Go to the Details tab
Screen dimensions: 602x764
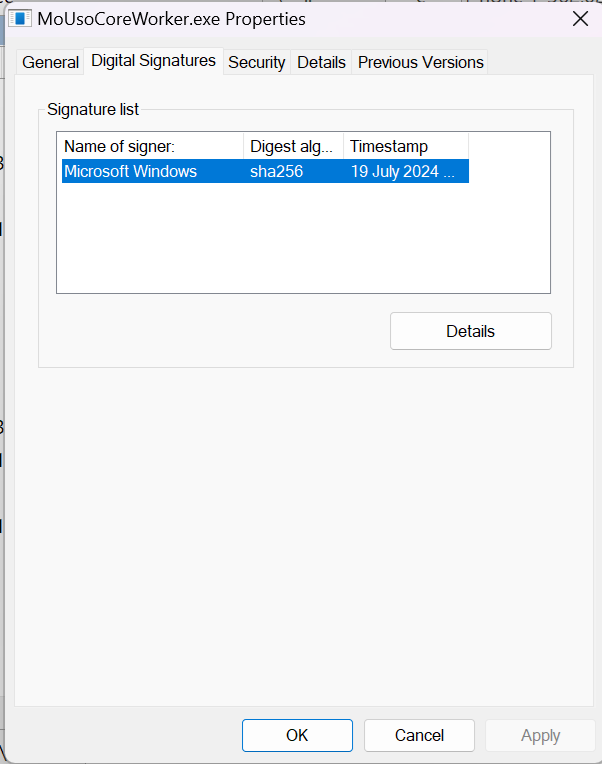(321, 62)
